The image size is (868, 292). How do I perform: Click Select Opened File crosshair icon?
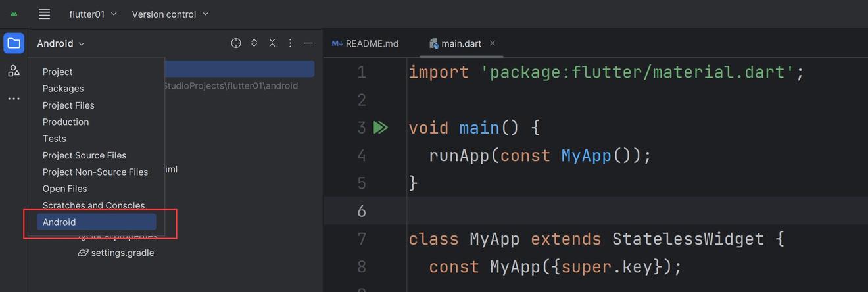[x=236, y=43]
